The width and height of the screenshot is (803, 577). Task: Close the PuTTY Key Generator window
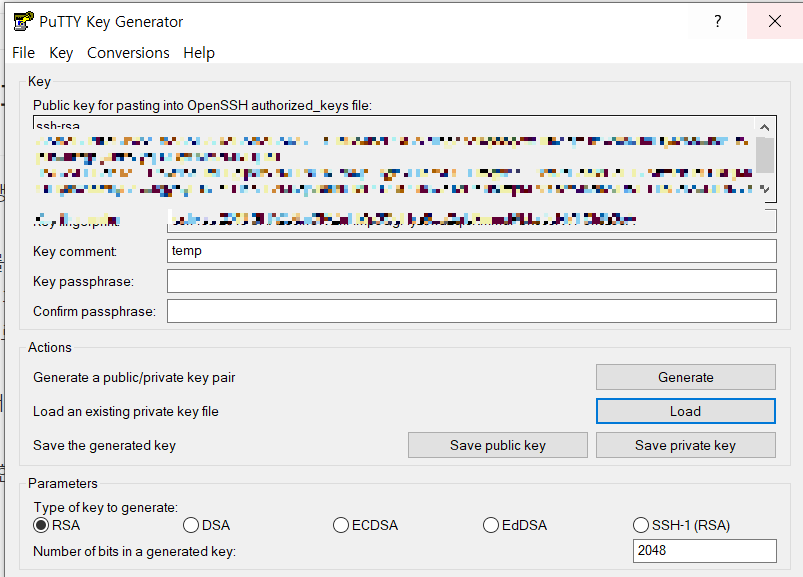775,21
